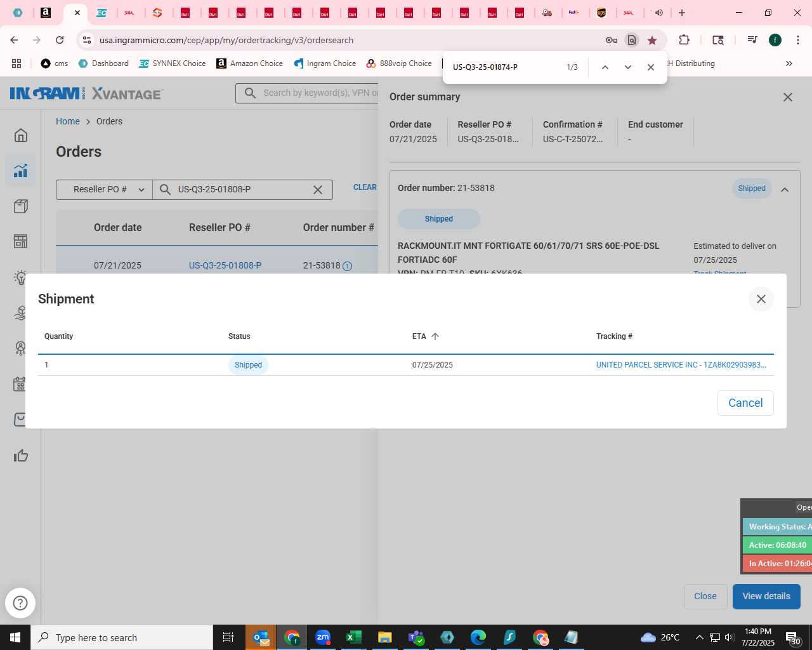Close the Order summary panel
Viewport: 812px width, 650px height.
point(787,97)
